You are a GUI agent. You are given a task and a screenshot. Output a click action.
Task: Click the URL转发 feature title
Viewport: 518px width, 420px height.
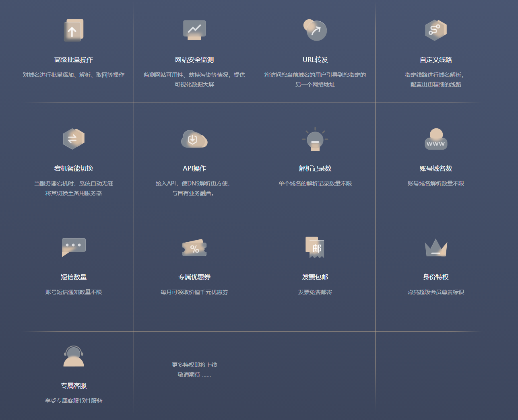(315, 60)
